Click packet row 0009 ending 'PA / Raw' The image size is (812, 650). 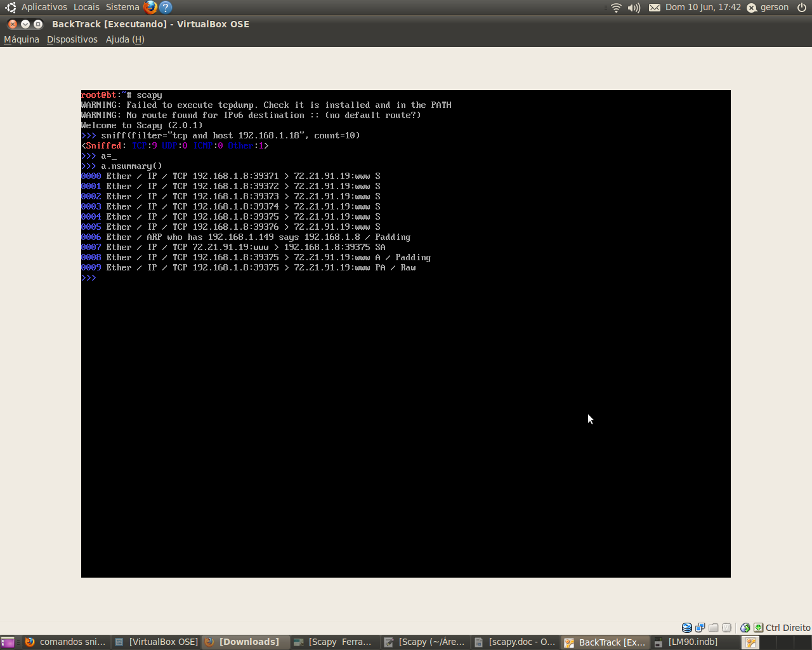(249, 268)
